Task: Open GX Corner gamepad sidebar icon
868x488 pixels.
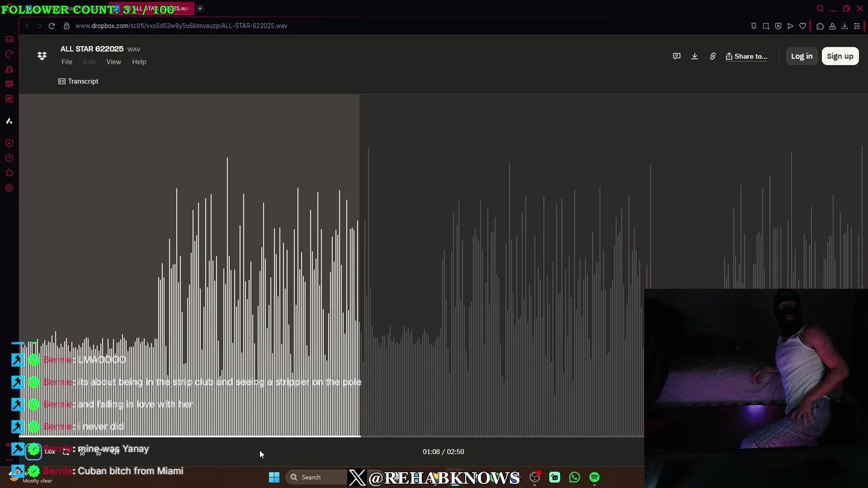Action: 9,39
